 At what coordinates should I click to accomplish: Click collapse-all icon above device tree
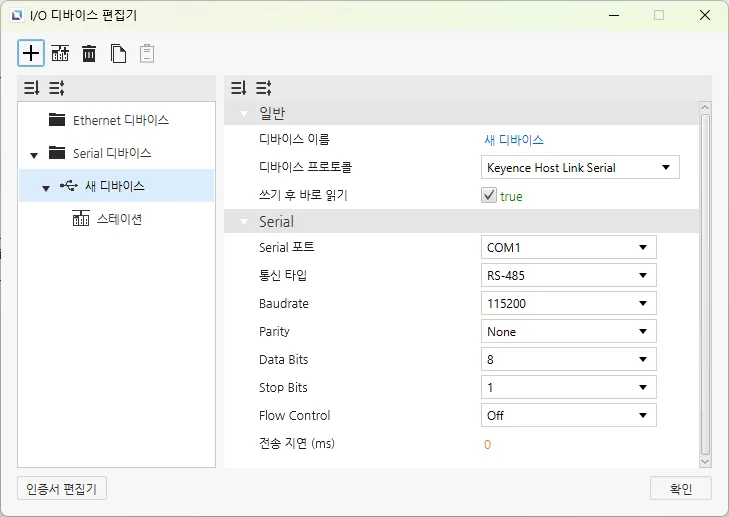click(56, 88)
